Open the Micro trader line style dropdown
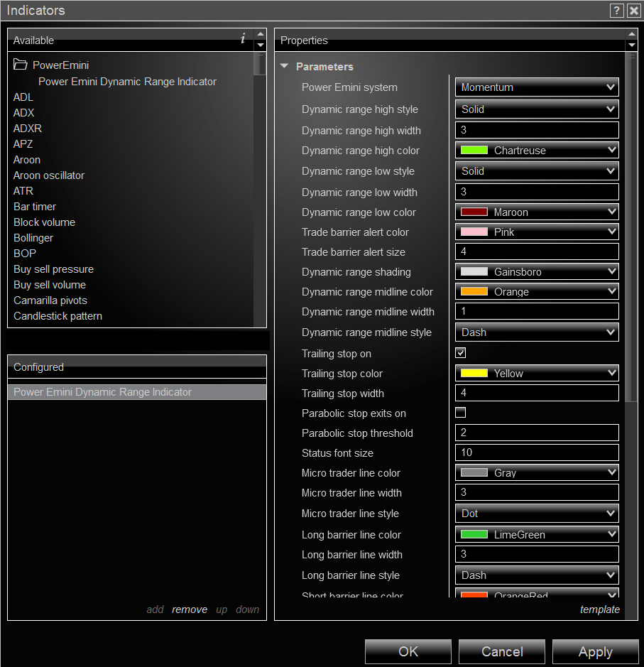The height and width of the screenshot is (667, 644). [537, 514]
